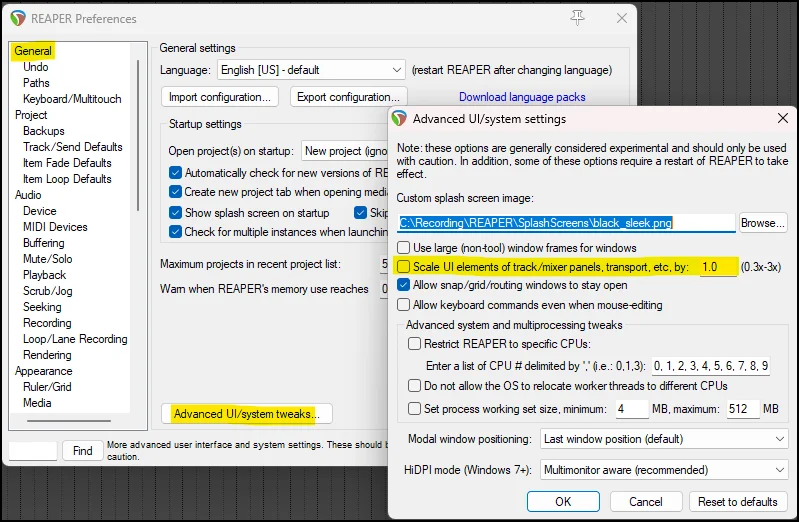Open Playback preferences page
The image size is (799, 522).
tap(44, 275)
